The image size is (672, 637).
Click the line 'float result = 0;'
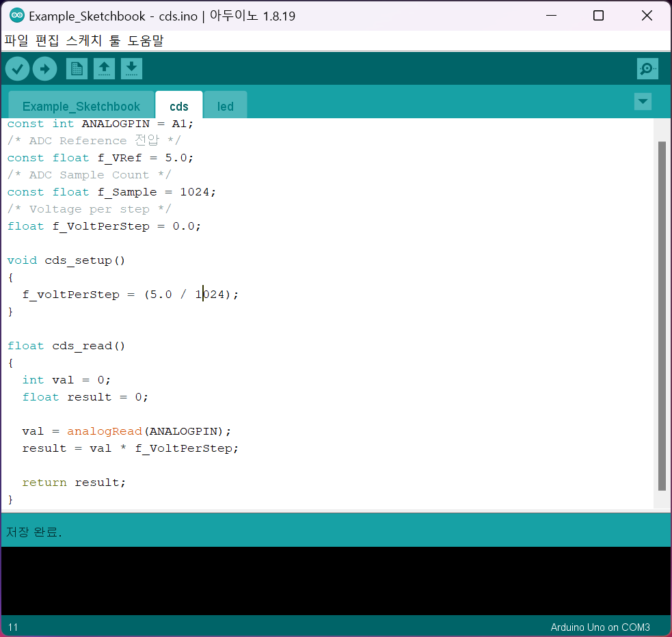(x=85, y=397)
